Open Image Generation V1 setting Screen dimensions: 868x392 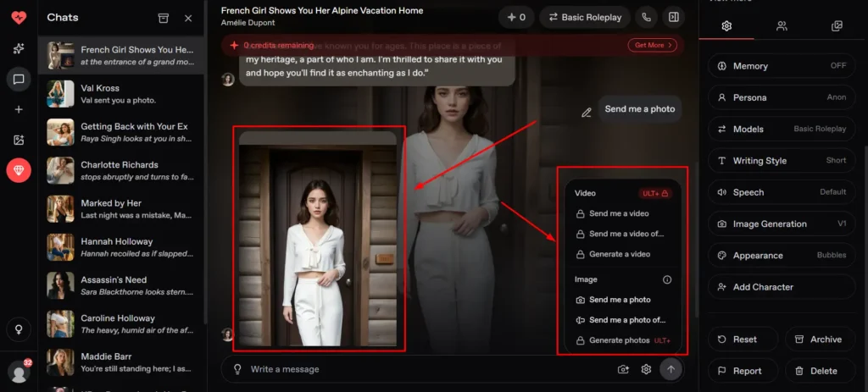(782, 224)
